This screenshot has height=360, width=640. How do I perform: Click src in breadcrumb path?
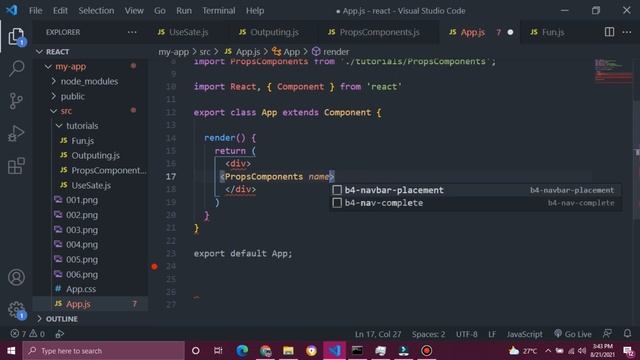(x=205, y=52)
